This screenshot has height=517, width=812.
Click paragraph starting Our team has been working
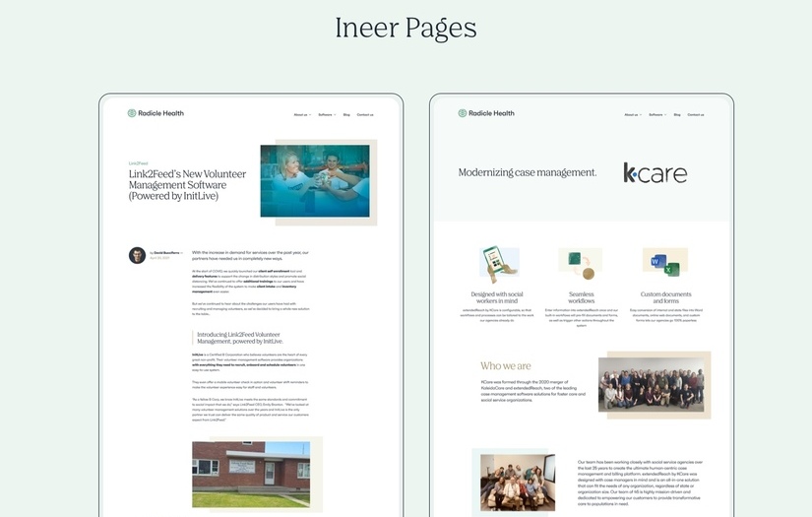tap(640, 483)
